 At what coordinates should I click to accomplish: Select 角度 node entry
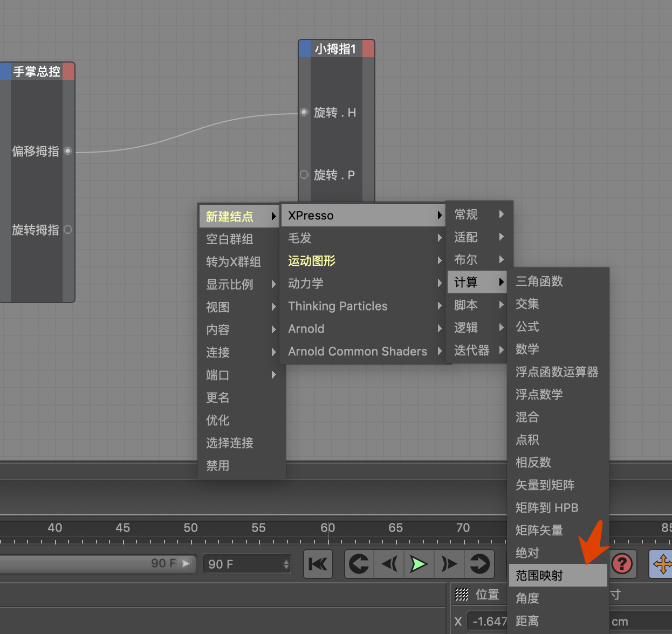(558, 598)
